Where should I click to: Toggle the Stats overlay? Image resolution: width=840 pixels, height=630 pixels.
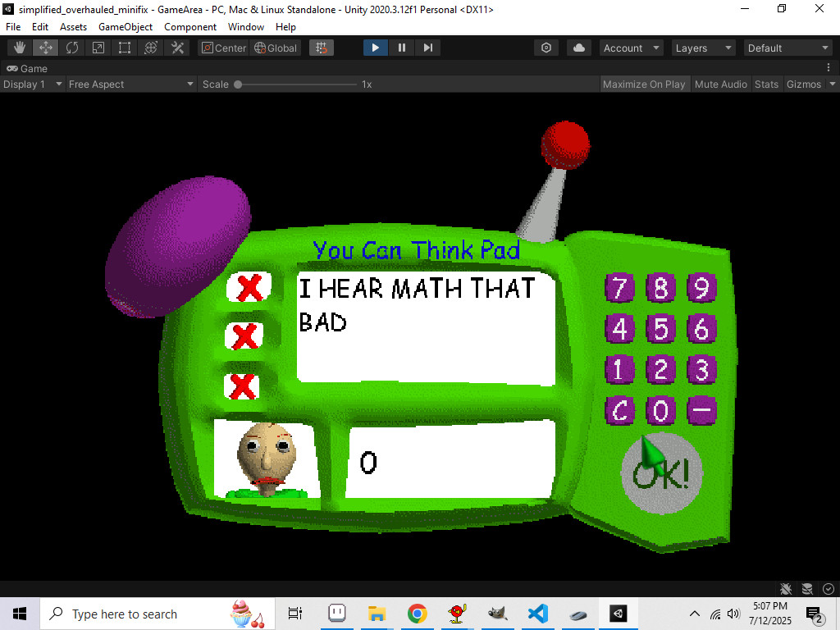pyautogui.click(x=766, y=84)
